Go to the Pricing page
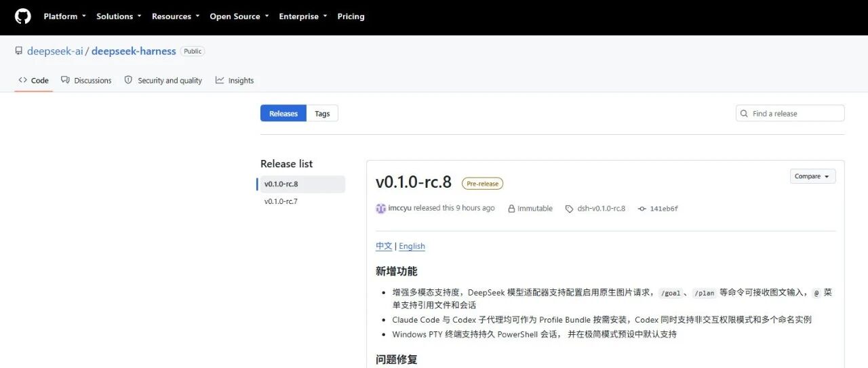This screenshot has width=868, height=368. (x=351, y=16)
